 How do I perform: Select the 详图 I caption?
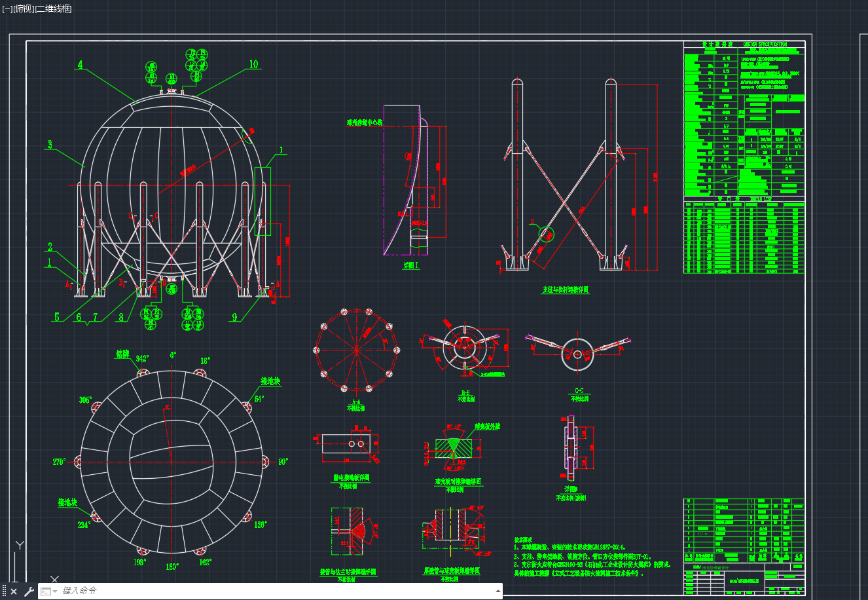(x=411, y=266)
